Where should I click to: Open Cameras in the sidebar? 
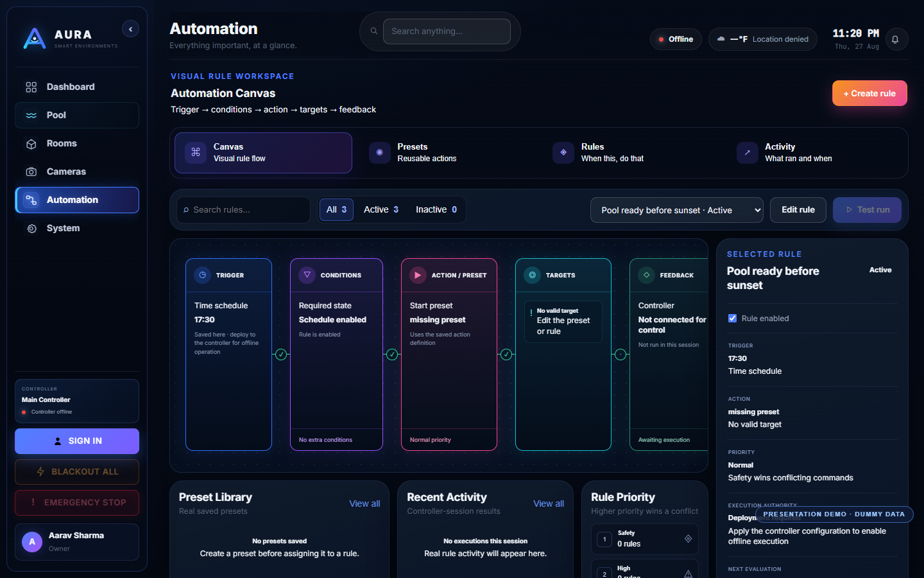coord(77,171)
